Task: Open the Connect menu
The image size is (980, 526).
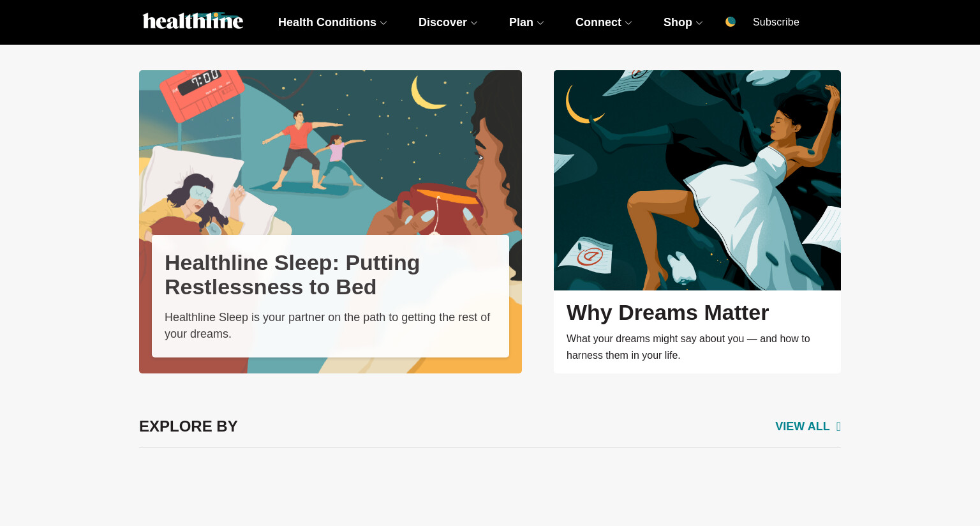Action: pos(598,22)
